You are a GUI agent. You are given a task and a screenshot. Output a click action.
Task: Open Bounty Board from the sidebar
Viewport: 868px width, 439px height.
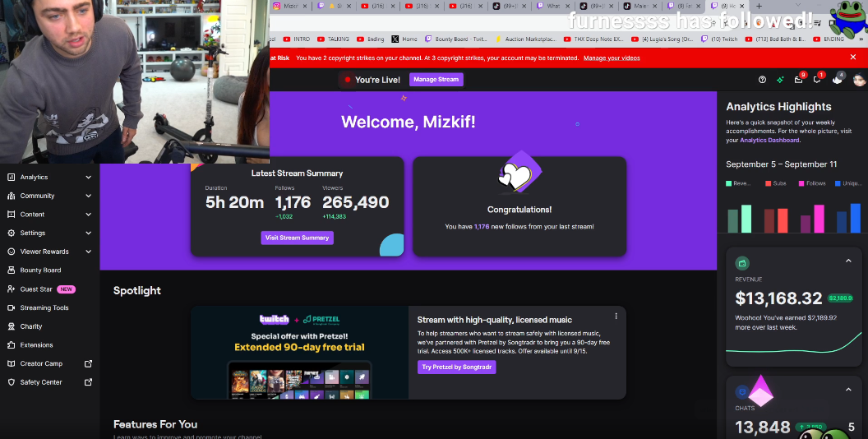(40, 270)
